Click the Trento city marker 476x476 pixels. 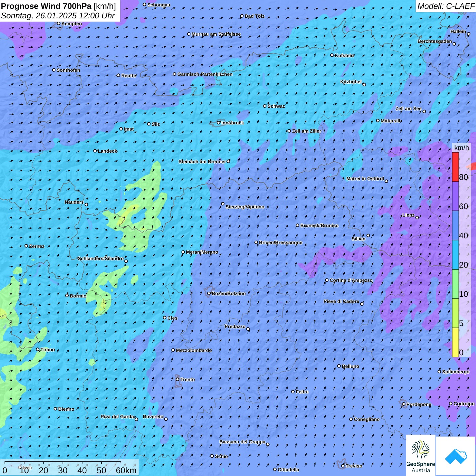tap(177, 379)
